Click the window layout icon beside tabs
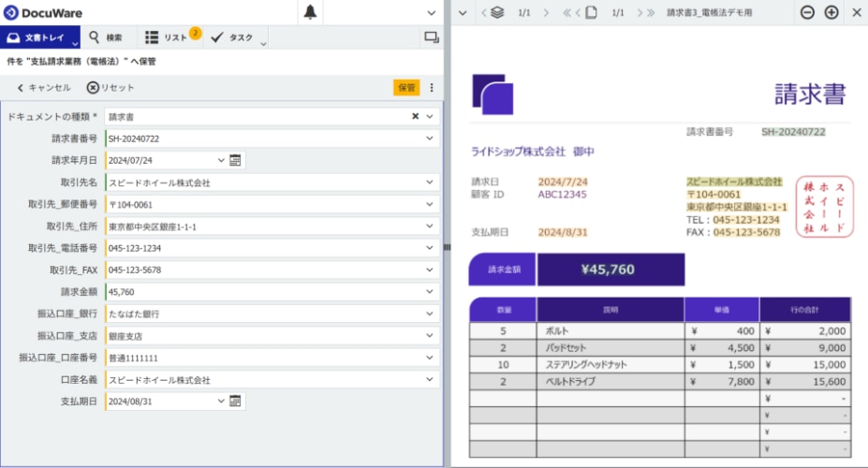The image size is (868, 468). [431, 37]
